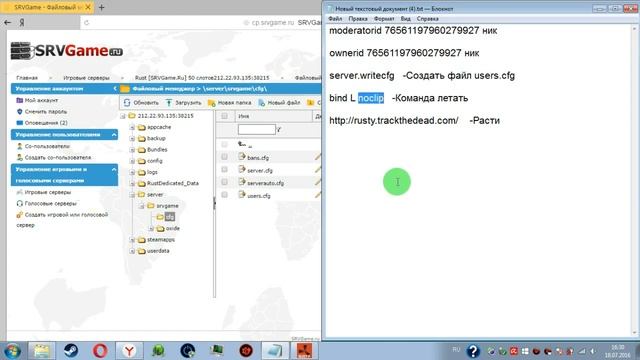Click the bans.cfg file icon

click(x=242, y=156)
